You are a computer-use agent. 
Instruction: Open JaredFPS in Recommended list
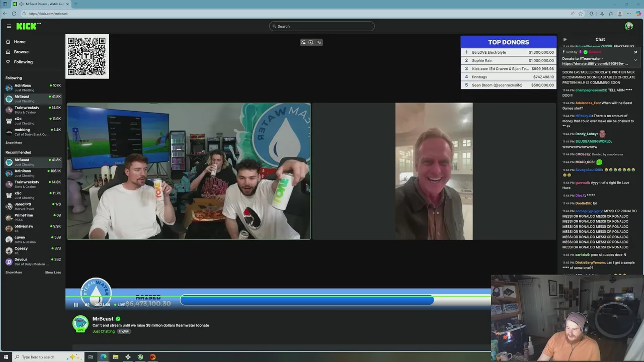coord(33,206)
